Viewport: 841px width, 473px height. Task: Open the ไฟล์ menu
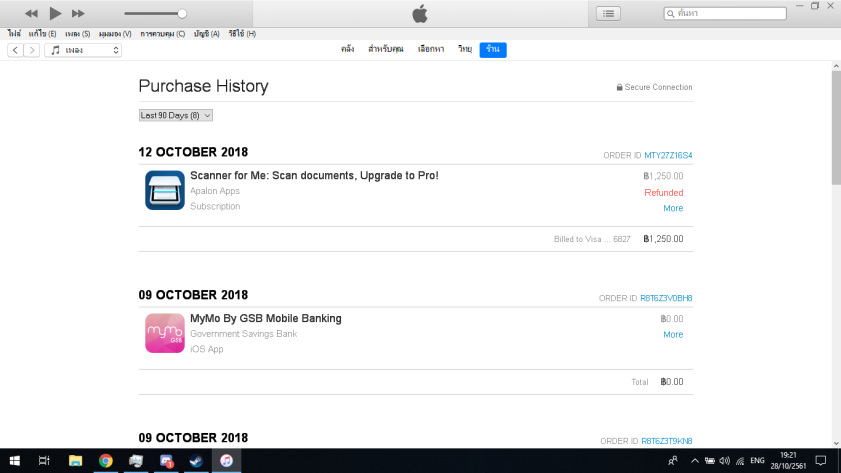(x=14, y=34)
